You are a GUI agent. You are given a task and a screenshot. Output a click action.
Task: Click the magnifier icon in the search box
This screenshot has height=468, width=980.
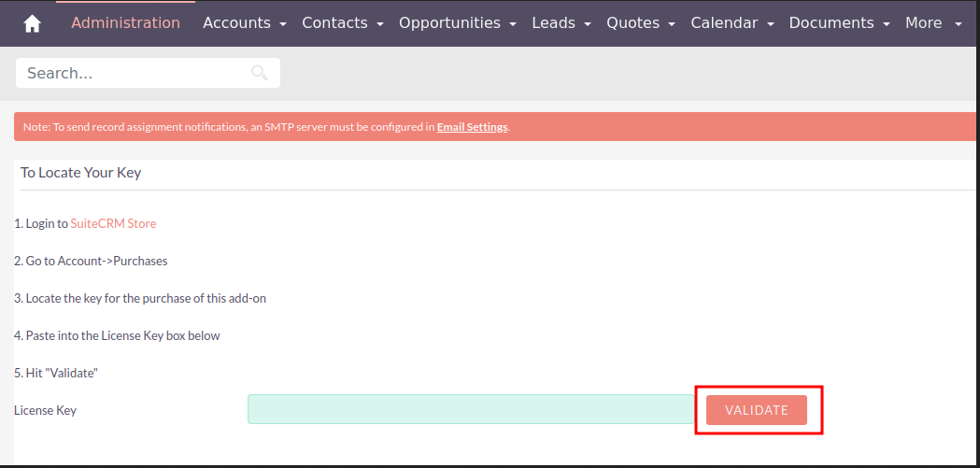tap(259, 73)
